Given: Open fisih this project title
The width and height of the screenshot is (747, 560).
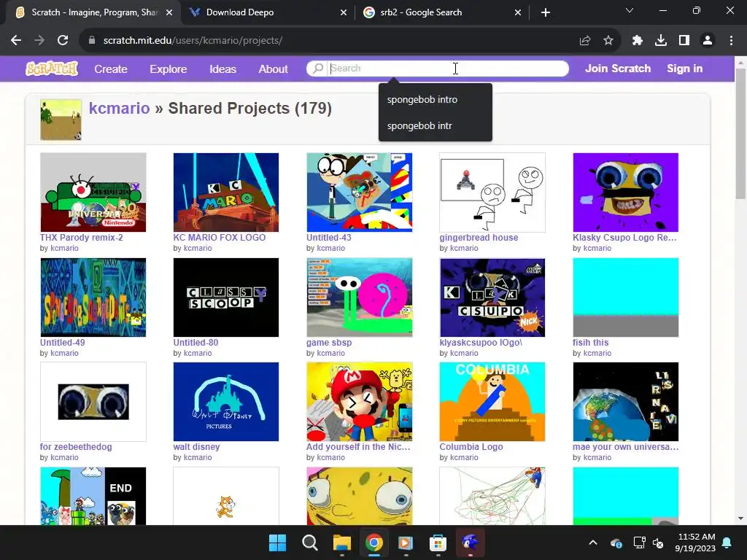Looking at the screenshot, I should pos(591,343).
